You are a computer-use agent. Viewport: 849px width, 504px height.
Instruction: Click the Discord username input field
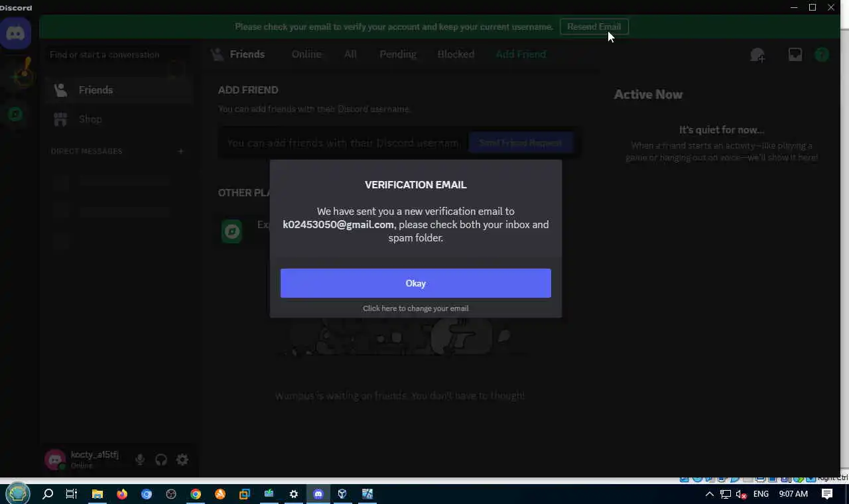pos(344,143)
